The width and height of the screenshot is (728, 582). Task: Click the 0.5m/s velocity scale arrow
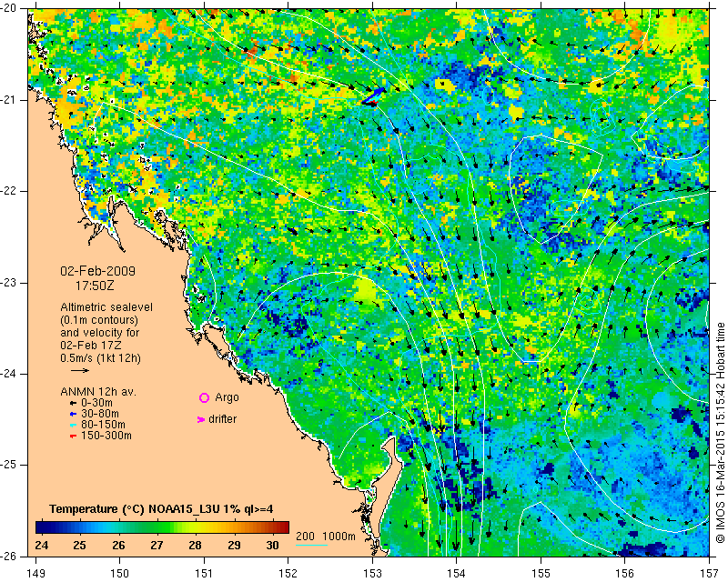(x=80, y=370)
